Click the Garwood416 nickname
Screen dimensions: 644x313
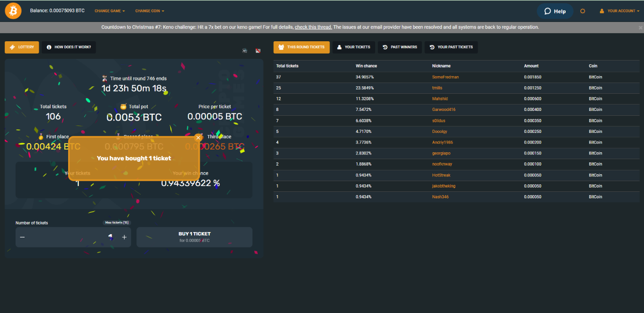[443, 110]
